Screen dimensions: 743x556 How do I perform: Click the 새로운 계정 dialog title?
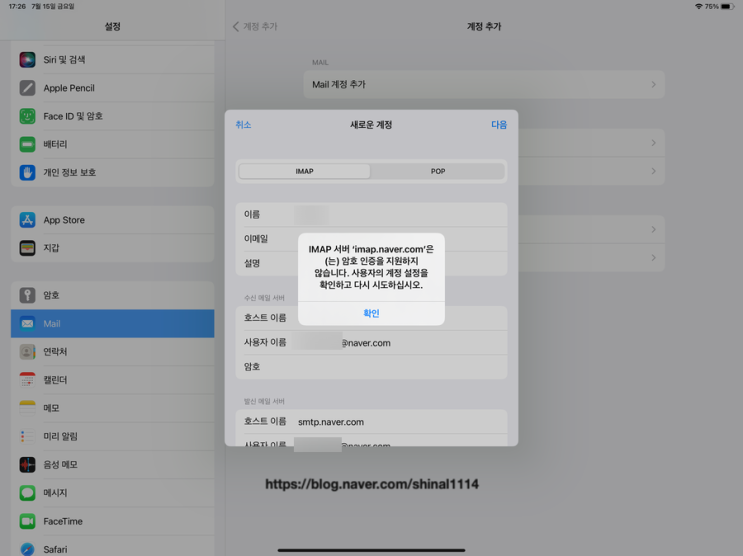click(371, 125)
